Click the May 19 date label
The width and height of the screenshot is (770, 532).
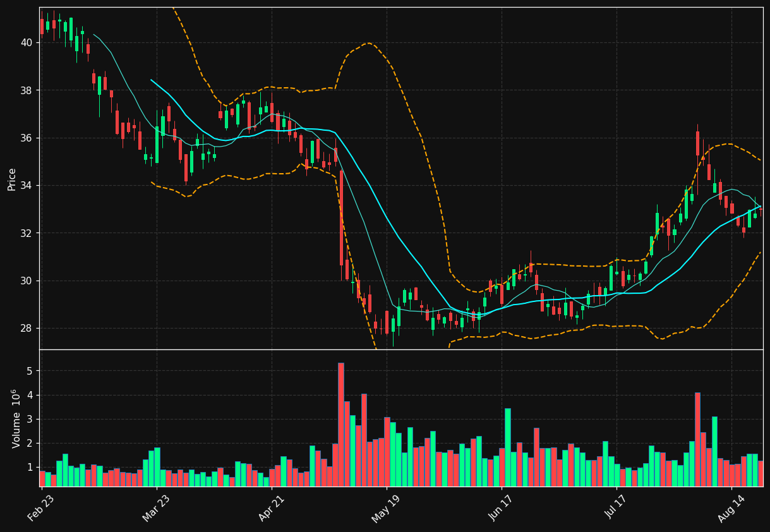click(385, 508)
